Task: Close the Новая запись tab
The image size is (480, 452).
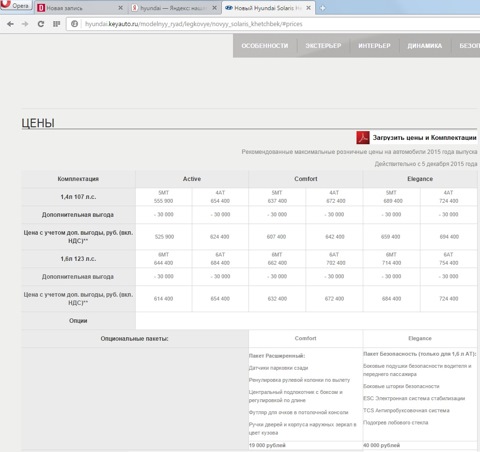Action: pyautogui.click(x=120, y=8)
